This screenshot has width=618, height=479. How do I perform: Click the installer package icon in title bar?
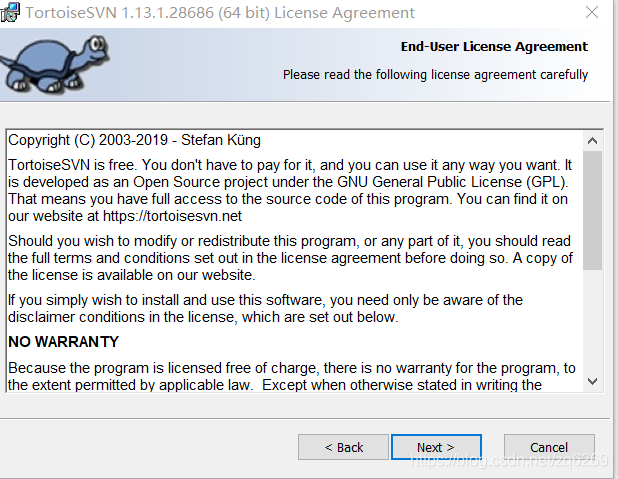click(x=10, y=13)
